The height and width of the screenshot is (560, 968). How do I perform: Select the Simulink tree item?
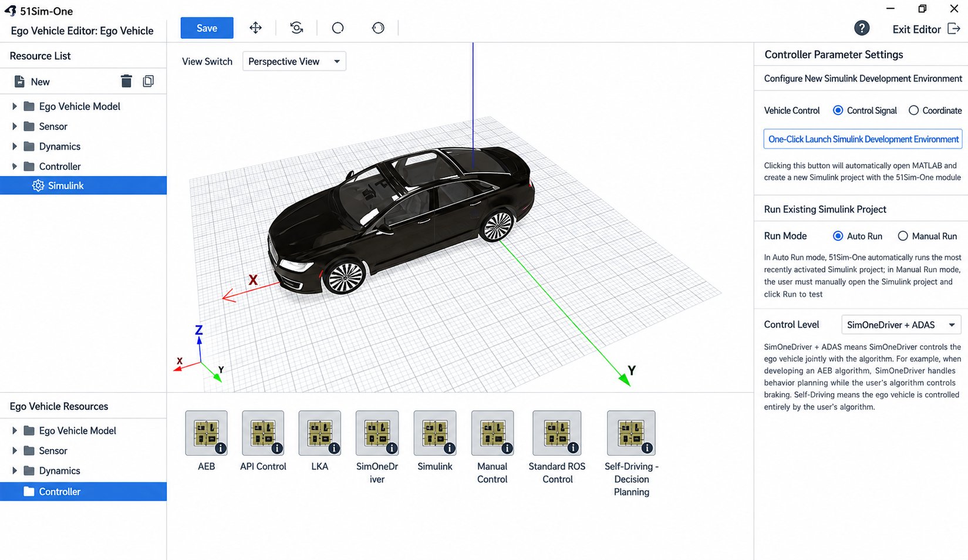tap(83, 185)
